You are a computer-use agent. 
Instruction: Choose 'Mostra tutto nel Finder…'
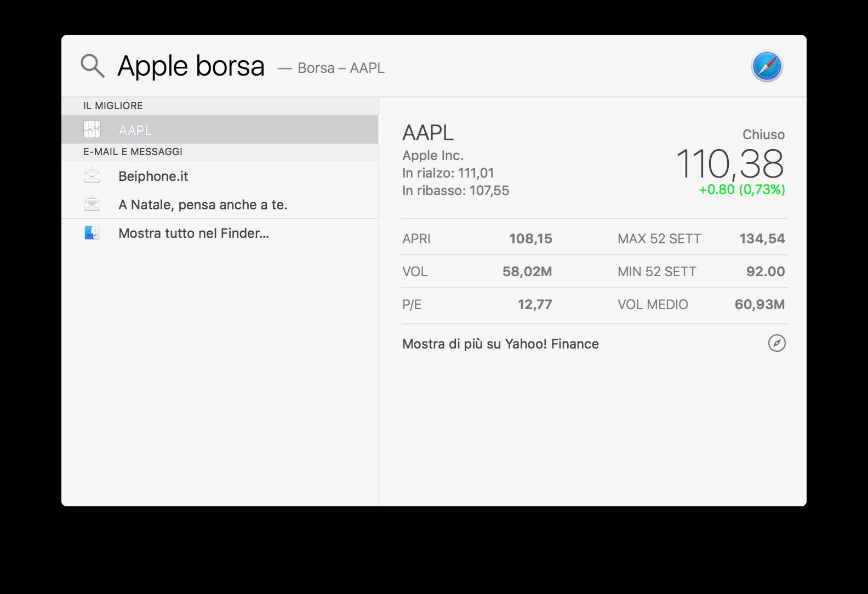pos(220,233)
